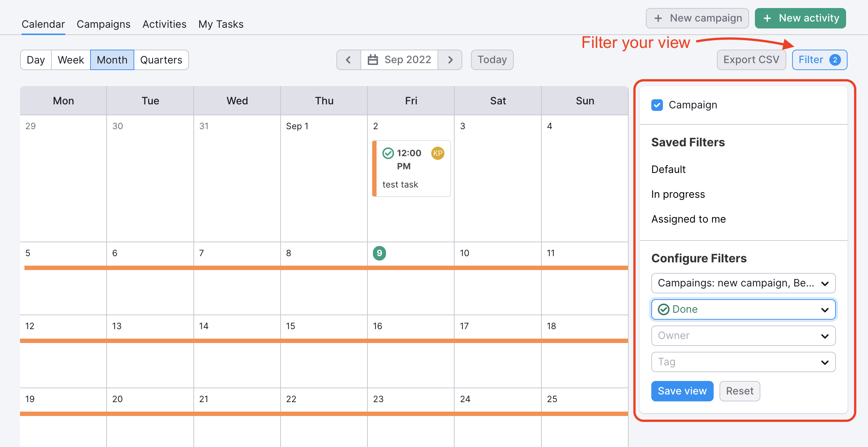The height and width of the screenshot is (447, 868).
Task: Click the orange campaign bar in week of 12
Action: [x=324, y=341]
